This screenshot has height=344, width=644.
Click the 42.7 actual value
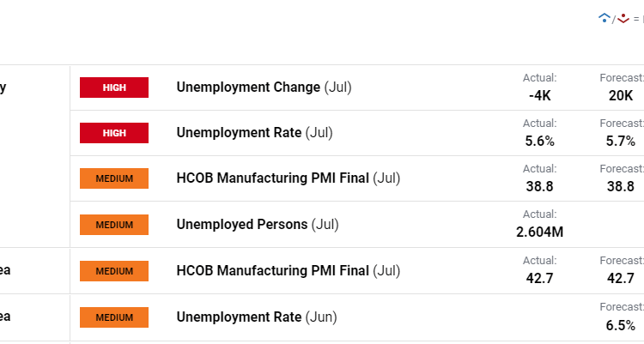tap(540, 278)
